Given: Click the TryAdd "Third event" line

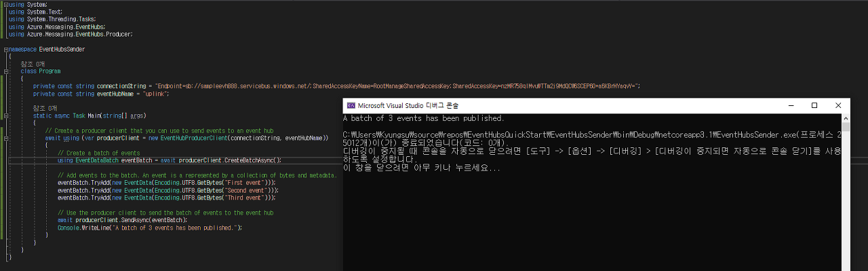Looking at the screenshot, I should (167, 198).
